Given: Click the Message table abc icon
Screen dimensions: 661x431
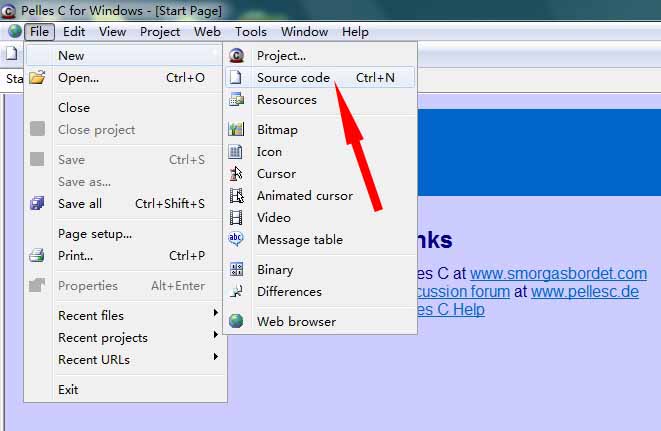Looking at the screenshot, I should [236, 239].
